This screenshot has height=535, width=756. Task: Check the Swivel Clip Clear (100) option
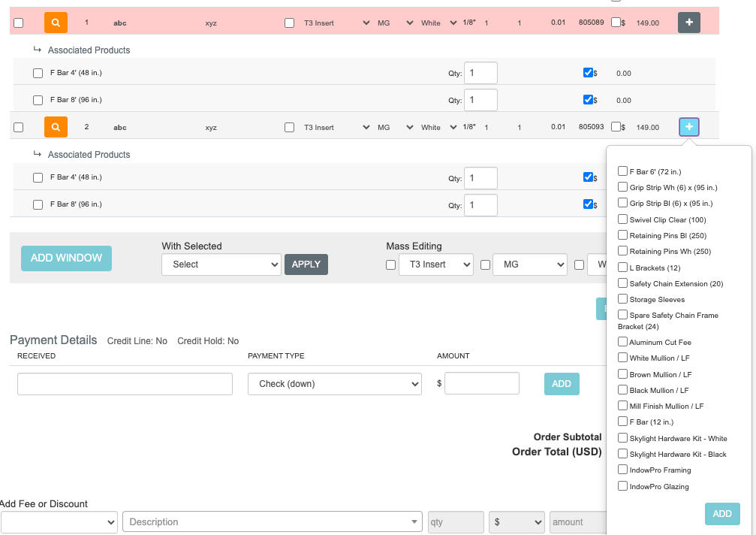[x=623, y=219]
